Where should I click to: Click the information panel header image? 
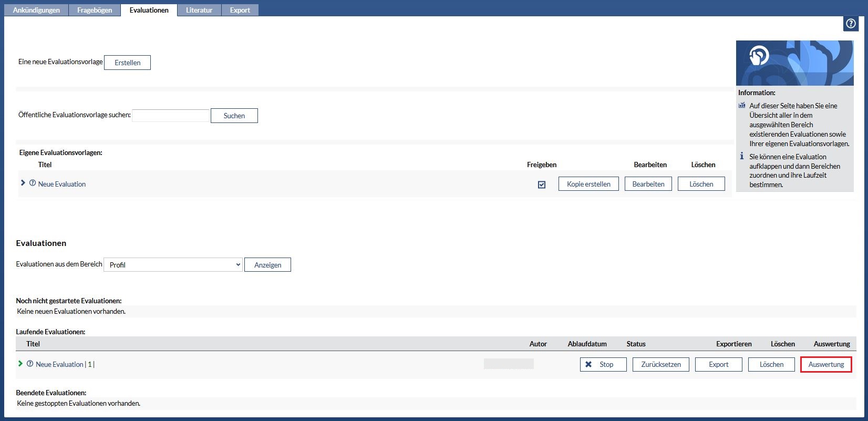click(x=794, y=63)
